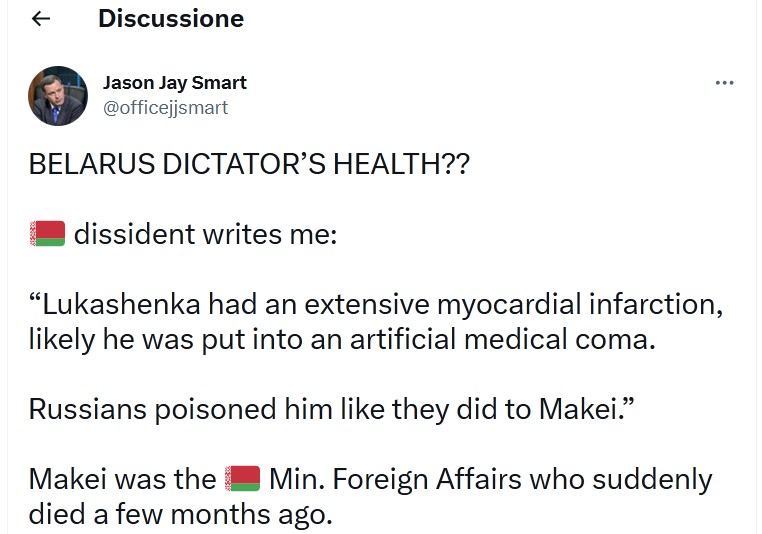This screenshot has width=762, height=534.
Task: Click the line about the artificial medical coma
Action: click(x=342, y=339)
